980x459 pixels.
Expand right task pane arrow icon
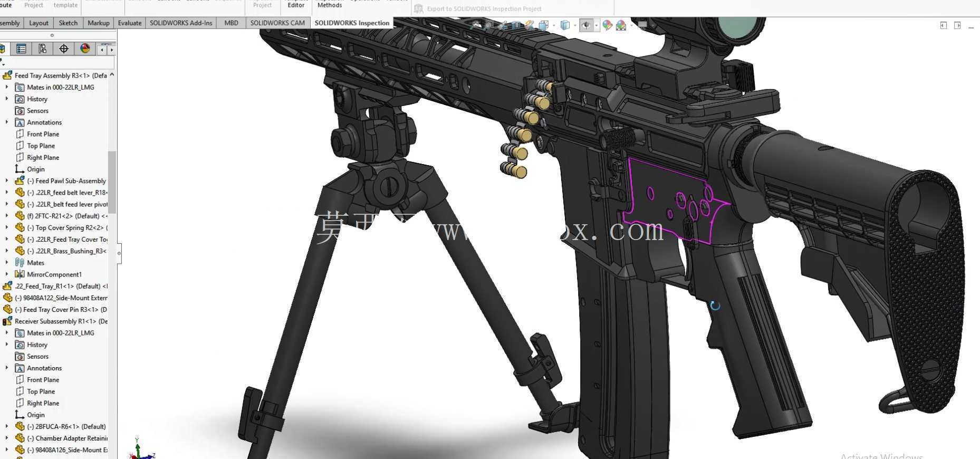click(957, 25)
